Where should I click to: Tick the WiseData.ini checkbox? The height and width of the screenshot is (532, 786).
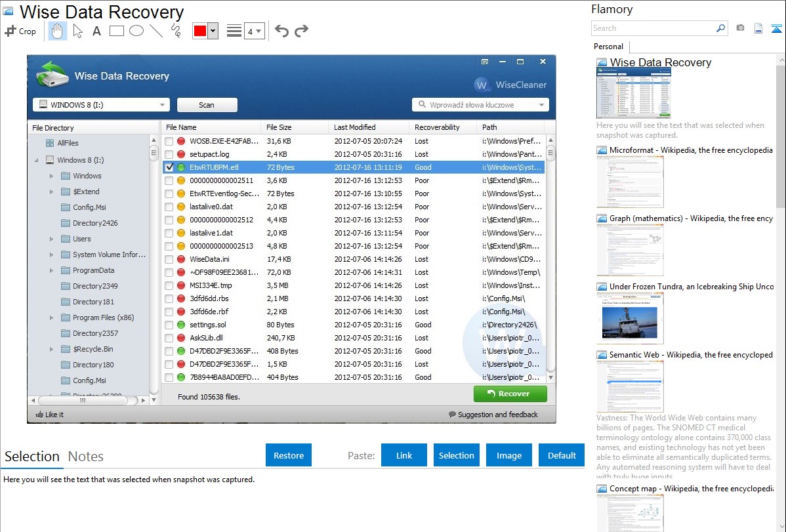pyautogui.click(x=169, y=259)
